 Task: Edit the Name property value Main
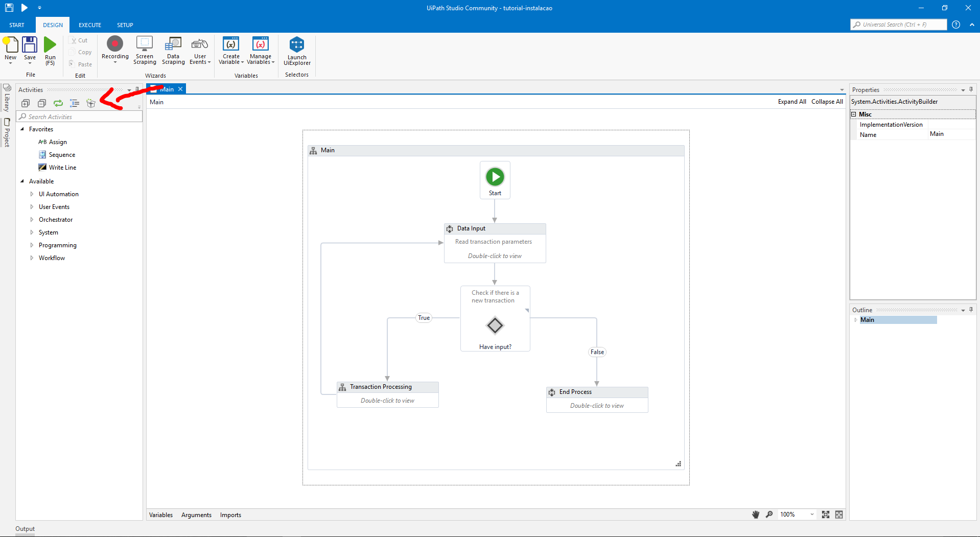[x=951, y=134]
